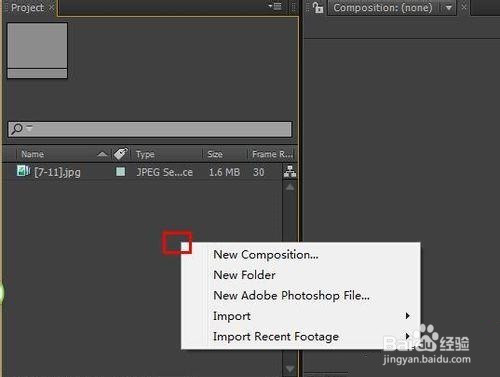This screenshot has height=377, width=500.
Task: Sort by Type column header
Action: 145,154
